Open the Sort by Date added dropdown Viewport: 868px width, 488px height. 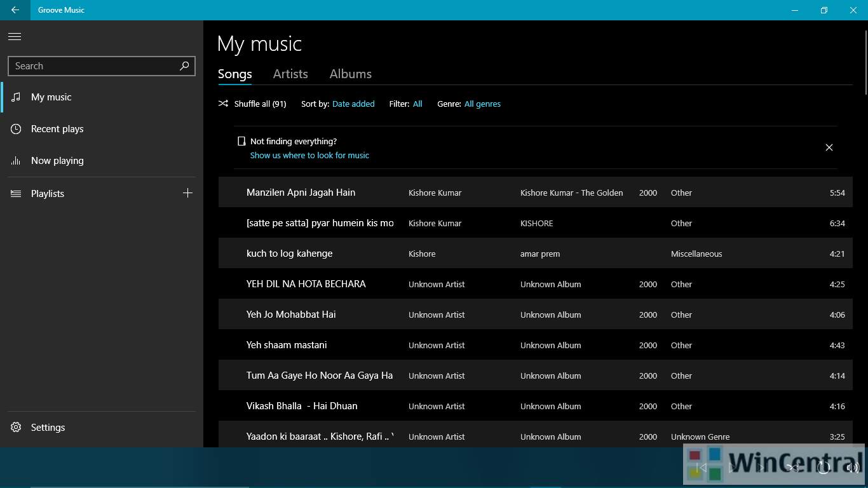coord(353,104)
